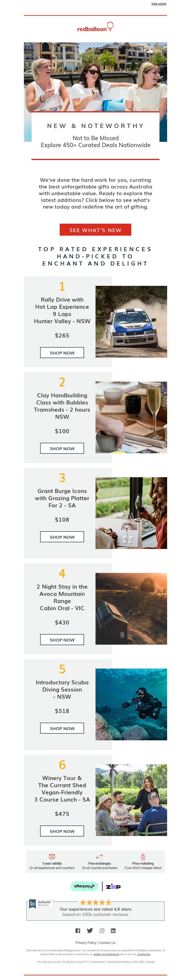
Task: Open the winery lunch photo
Action: (x=131, y=800)
